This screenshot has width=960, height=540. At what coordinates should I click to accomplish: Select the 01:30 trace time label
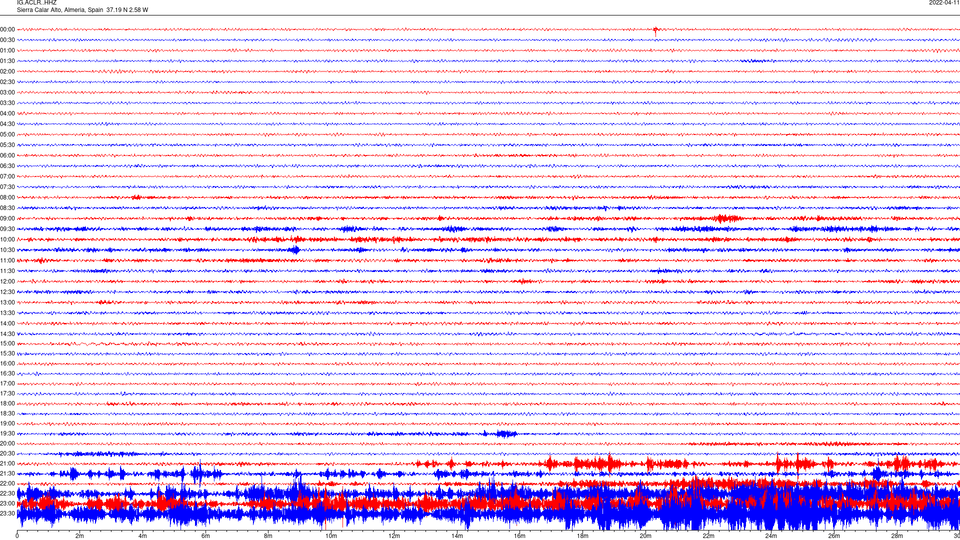[x=7, y=61]
